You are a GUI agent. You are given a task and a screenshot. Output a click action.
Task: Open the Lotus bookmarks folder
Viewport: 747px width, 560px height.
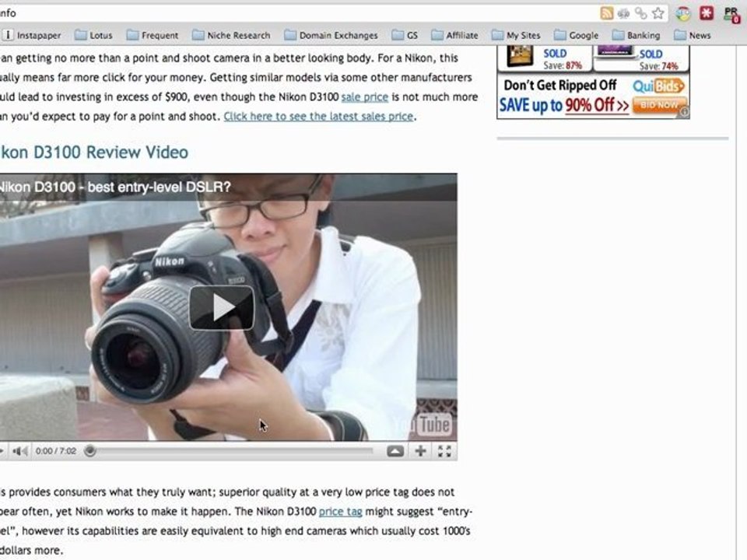click(x=93, y=35)
